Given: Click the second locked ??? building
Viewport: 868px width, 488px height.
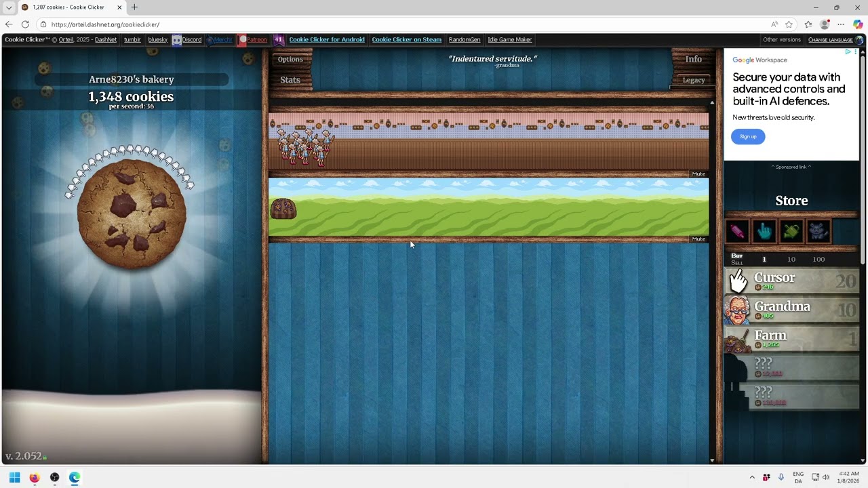Looking at the screenshot, I should coord(791,397).
